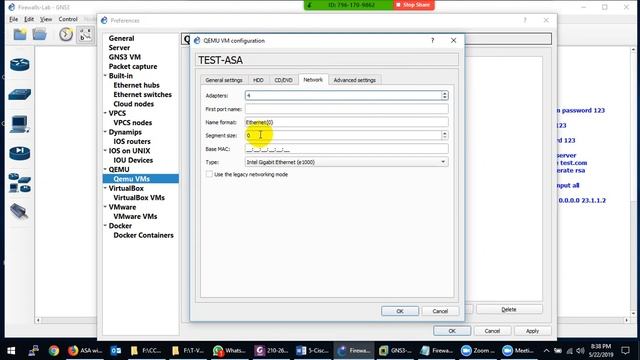This screenshot has width=640, height=360.
Task: Click the Name format field
Action: (x=347, y=122)
